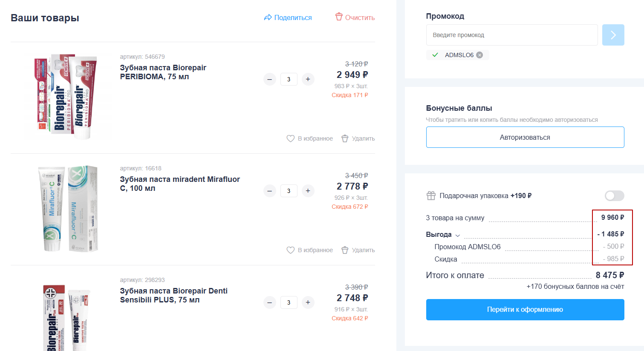
Task: Decrease quantity of Biorepair PERIBIOMA
Action: click(269, 79)
